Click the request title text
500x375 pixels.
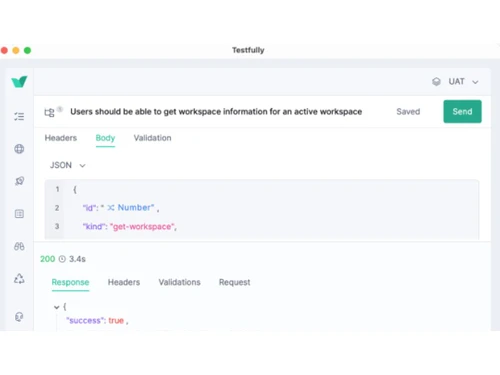pos(216,112)
